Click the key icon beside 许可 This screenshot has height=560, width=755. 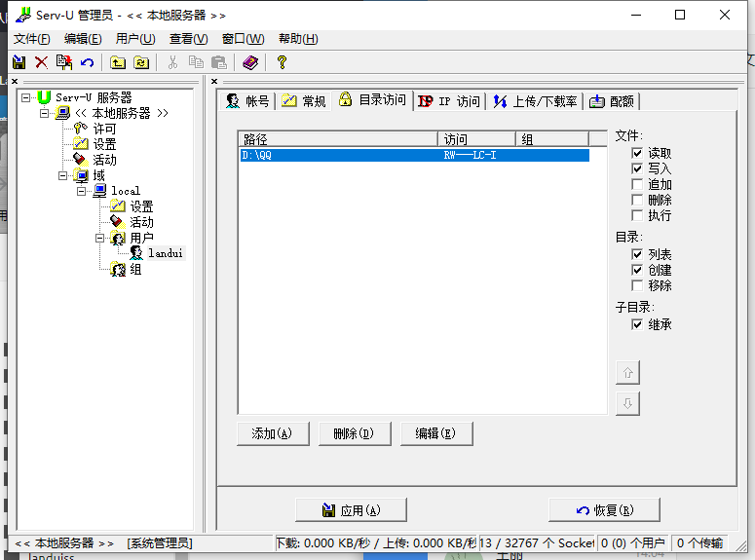(80, 129)
